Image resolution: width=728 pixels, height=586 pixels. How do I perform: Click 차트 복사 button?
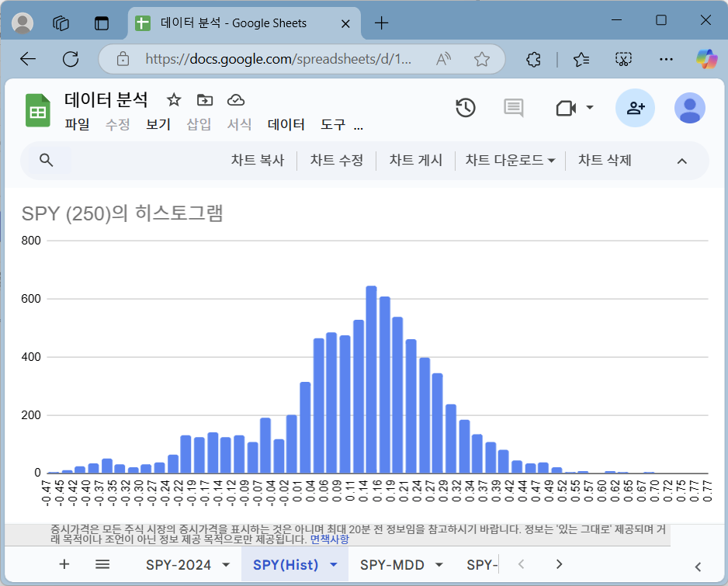pyautogui.click(x=257, y=160)
